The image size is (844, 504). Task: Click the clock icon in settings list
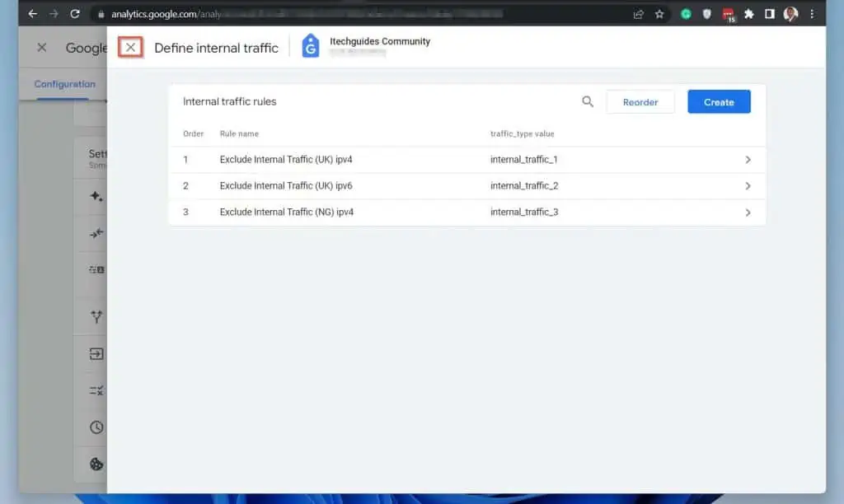96,427
